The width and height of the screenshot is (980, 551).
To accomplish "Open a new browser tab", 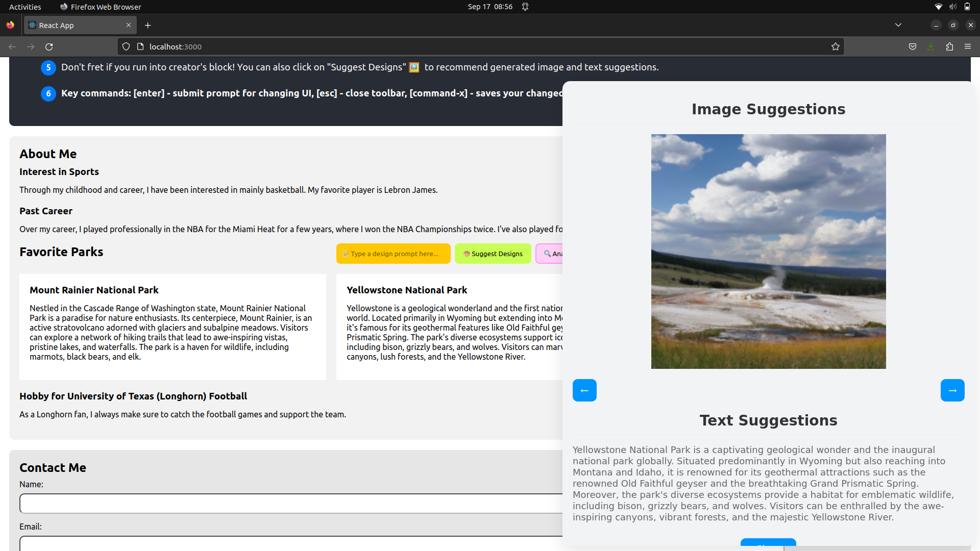I will tap(148, 25).
